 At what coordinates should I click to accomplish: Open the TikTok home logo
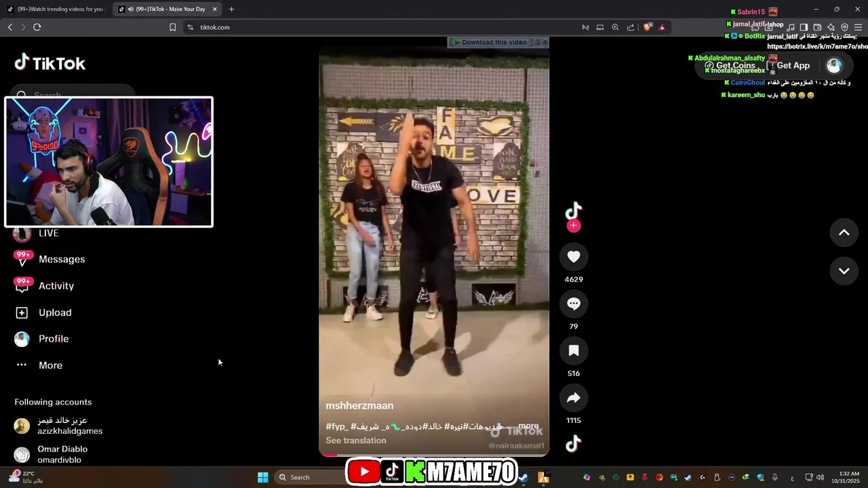pos(50,63)
